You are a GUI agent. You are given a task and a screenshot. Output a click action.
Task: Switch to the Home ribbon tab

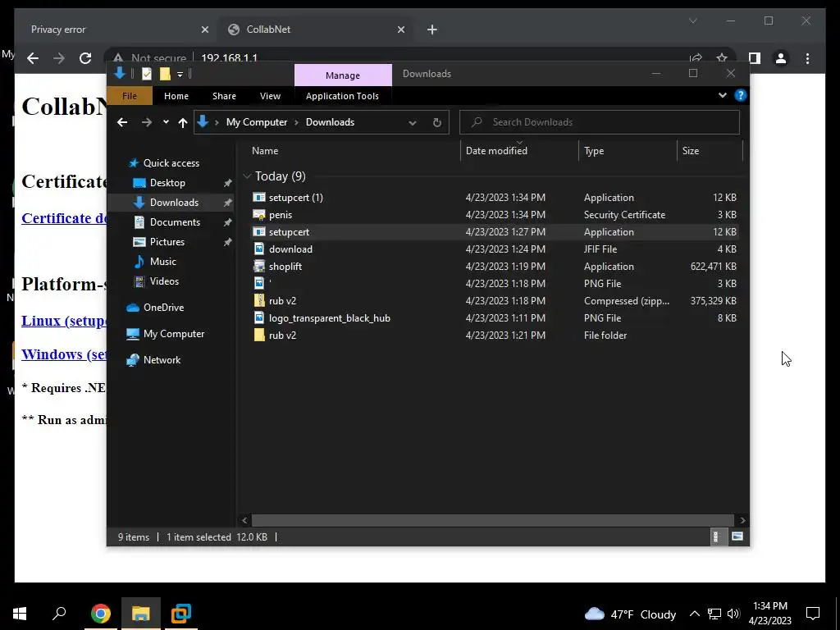(x=176, y=96)
